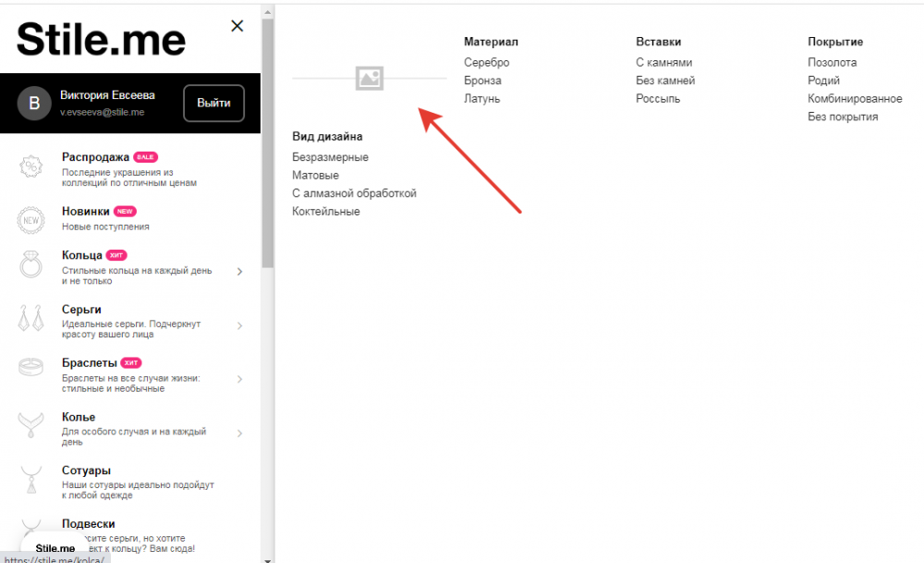Open the Распродажа menu item

pos(95,157)
